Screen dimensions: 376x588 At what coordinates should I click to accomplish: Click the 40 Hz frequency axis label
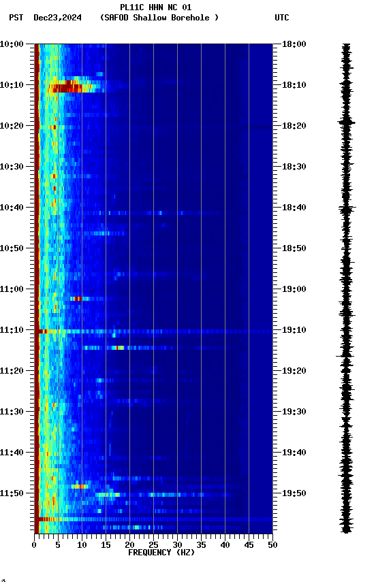[x=225, y=545]
